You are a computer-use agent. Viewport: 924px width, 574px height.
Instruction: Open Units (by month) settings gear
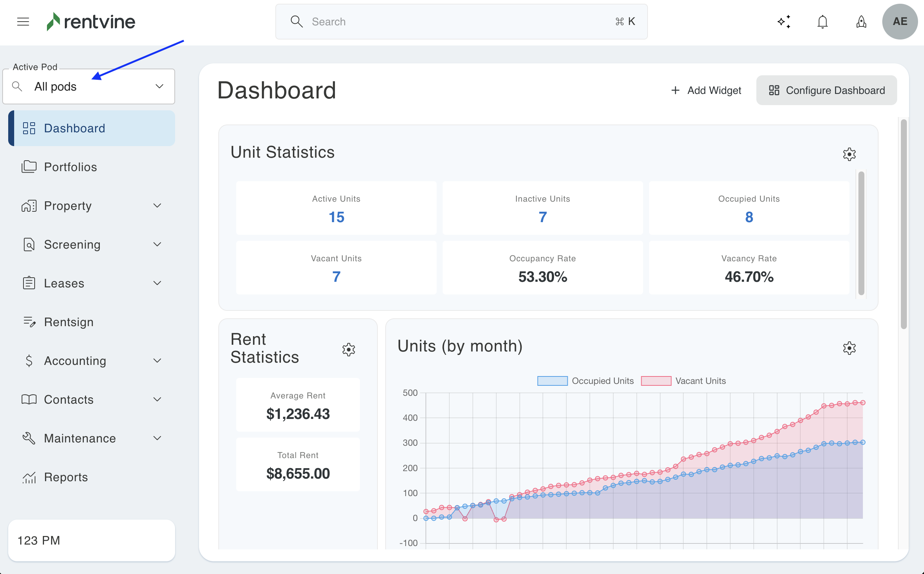tap(849, 348)
